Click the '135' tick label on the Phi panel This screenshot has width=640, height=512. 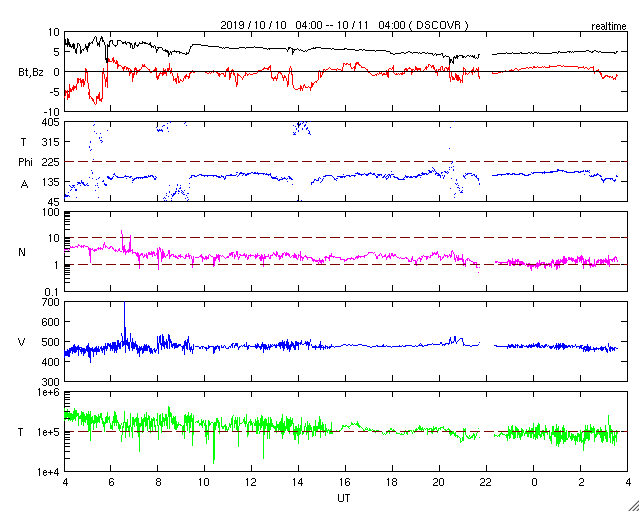51,182
